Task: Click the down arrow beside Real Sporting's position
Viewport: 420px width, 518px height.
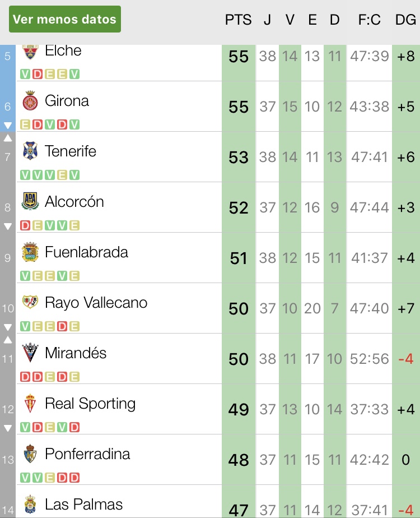Action: tap(7, 428)
